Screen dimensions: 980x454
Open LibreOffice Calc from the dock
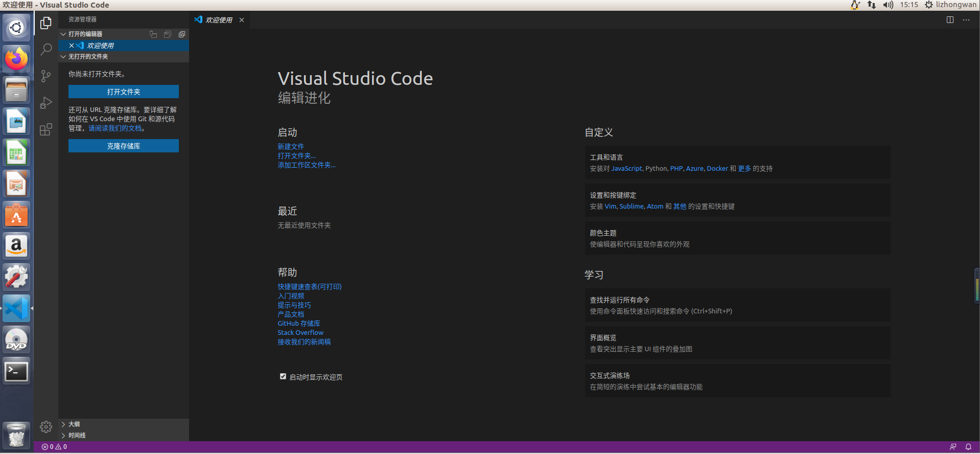point(16,153)
